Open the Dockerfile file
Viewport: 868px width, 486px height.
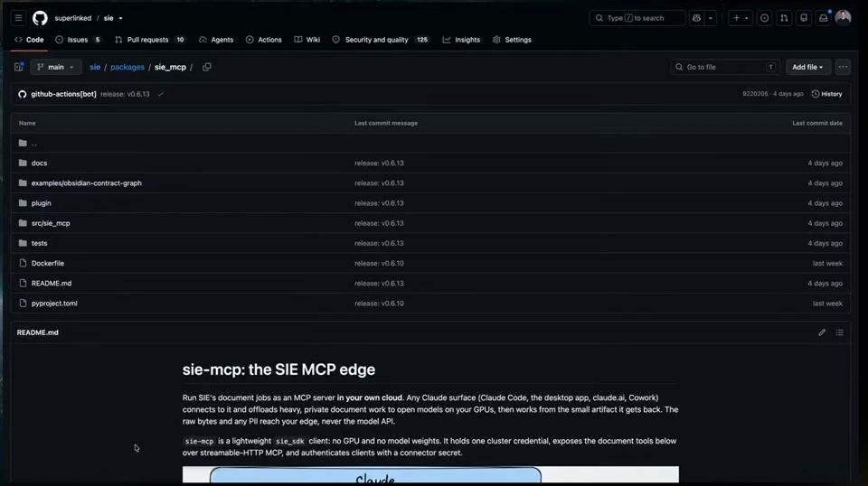[48, 263]
